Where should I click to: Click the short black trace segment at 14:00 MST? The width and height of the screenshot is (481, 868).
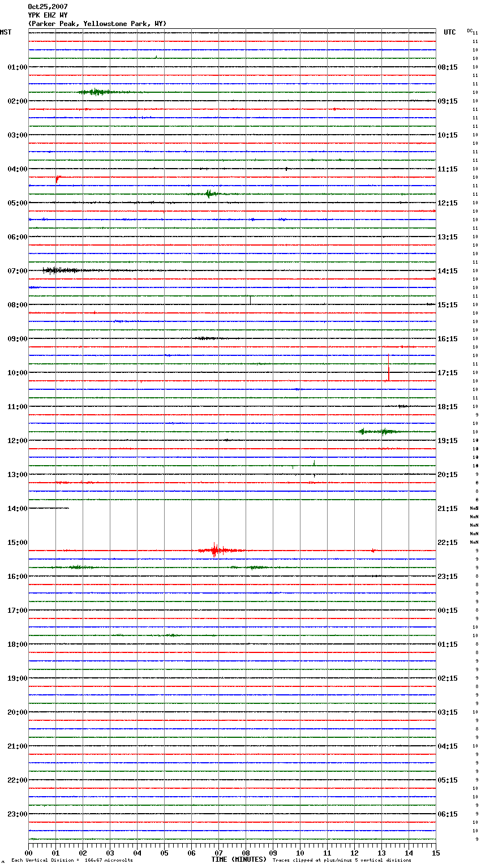pyautogui.click(x=49, y=508)
